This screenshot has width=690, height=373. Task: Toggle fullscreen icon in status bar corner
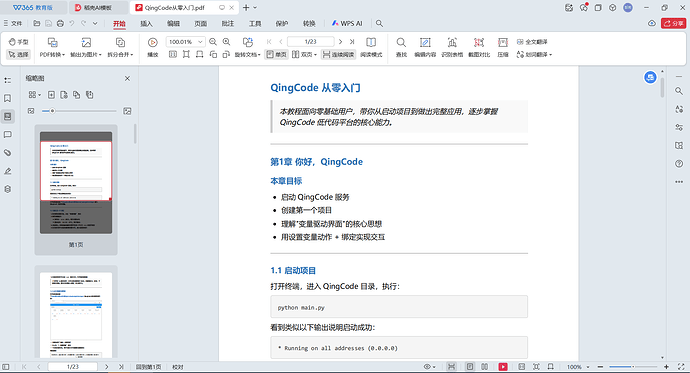[x=681, y=367]
